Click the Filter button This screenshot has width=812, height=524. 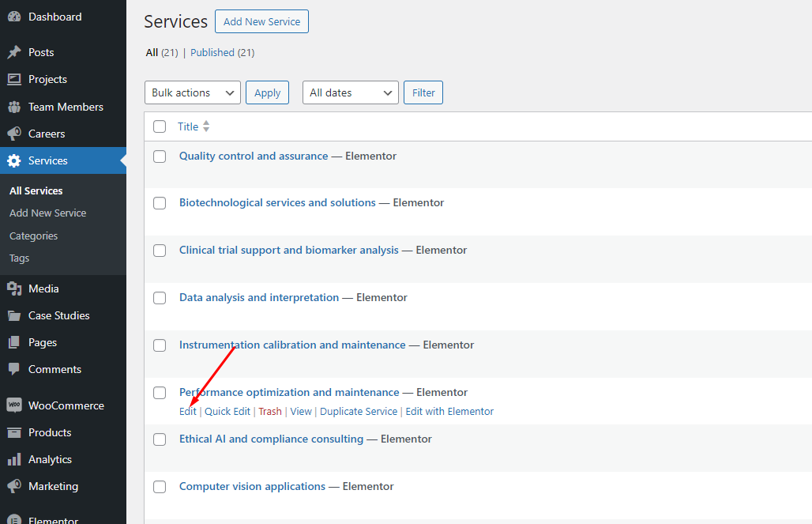[423, 92]
